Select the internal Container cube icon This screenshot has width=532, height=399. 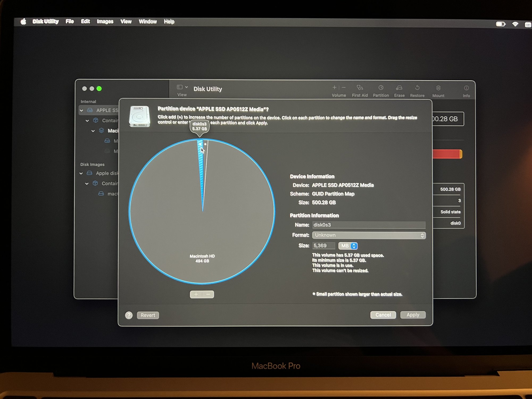click(x=96, y=120)
